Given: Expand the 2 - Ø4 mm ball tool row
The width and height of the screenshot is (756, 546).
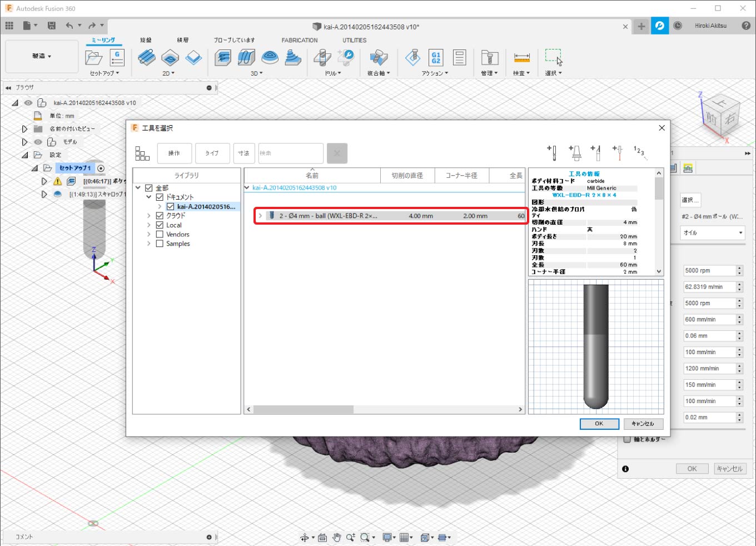Looking at the screenshot, I should tap(260, 216).
